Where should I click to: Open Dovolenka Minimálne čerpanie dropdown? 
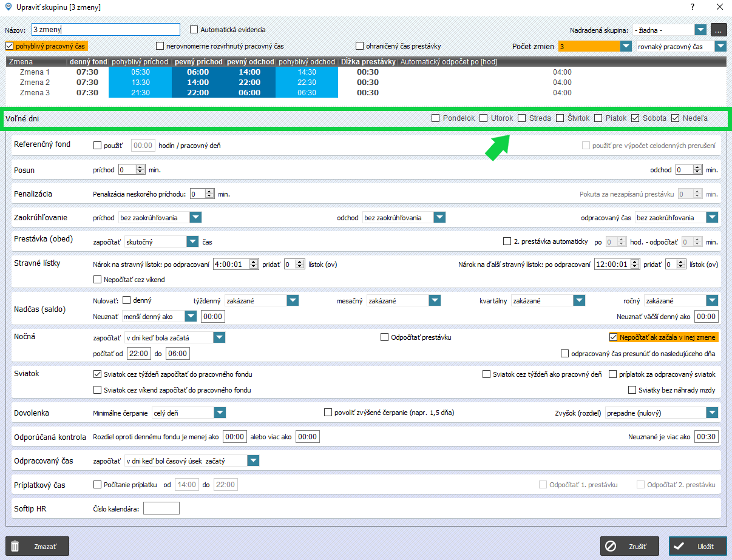click(220, 413)
